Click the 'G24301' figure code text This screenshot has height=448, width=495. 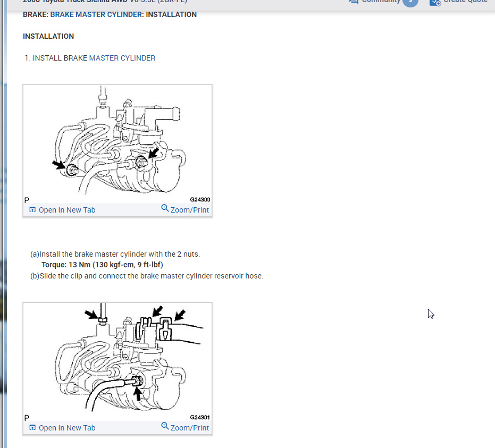click(200, 417)
